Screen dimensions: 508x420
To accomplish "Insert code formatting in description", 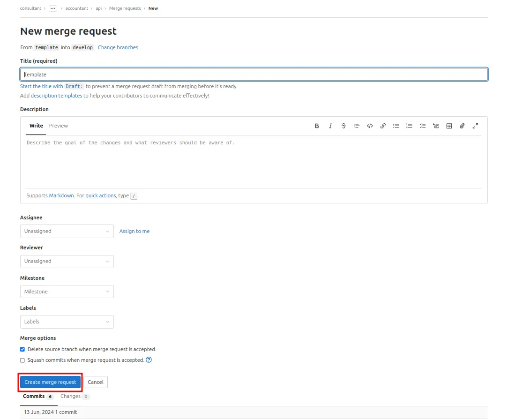I will coord(370,126).
